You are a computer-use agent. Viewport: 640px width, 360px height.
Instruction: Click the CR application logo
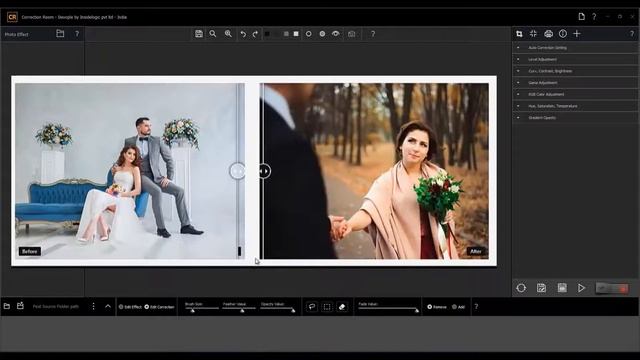[x=12, y=17]
